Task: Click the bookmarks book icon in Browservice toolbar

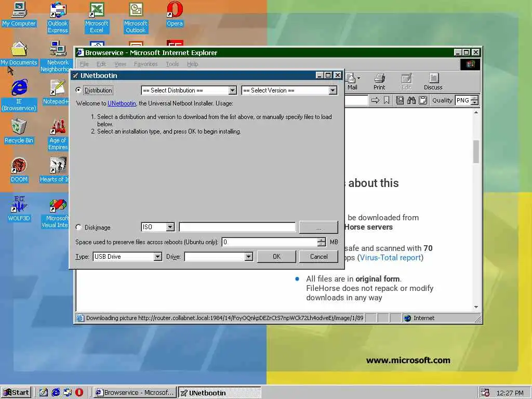Action: pos(400,100)
